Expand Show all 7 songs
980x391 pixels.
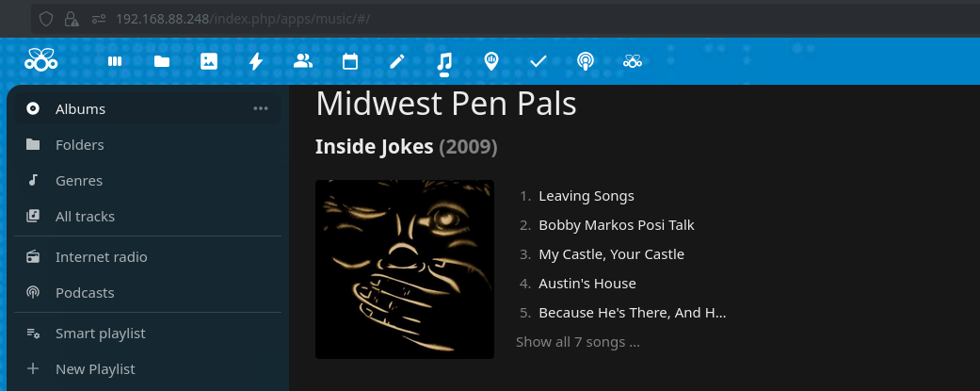(578, 342)
